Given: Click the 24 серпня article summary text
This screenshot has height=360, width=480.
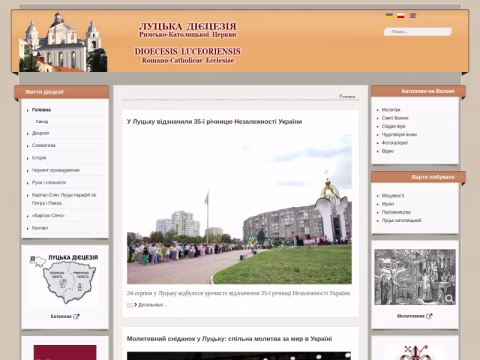Looking at the screenshot, I should (x=239, y=293).
